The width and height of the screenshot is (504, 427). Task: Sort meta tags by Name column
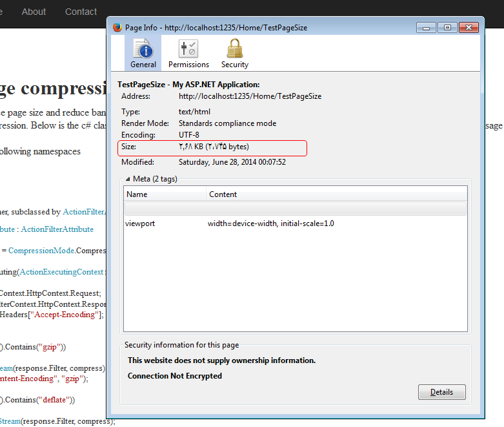165,194
